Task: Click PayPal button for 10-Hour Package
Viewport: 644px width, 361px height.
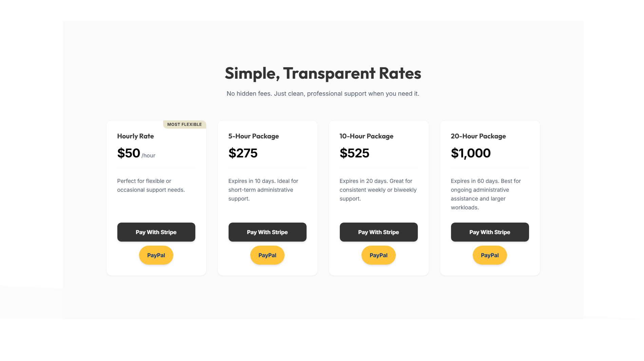Action: click(x=378, y=255)
